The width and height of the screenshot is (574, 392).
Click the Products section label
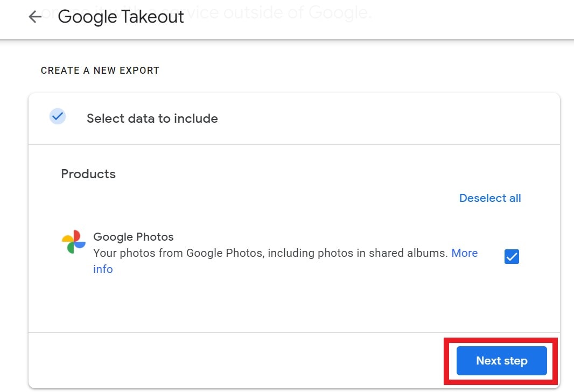click(x=88, y=174)
